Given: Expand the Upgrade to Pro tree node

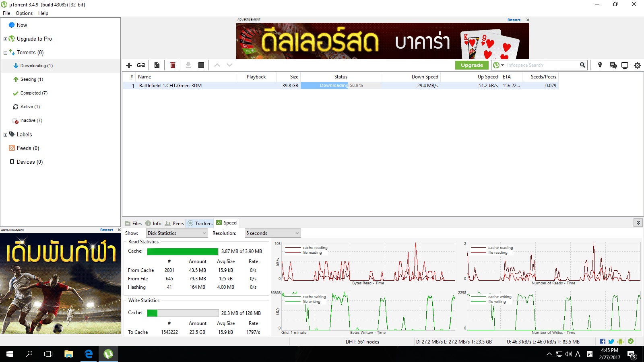Looking at the screenshot, I should [x=5, y=39].
